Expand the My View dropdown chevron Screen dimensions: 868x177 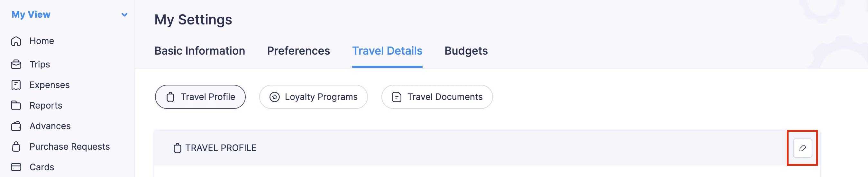[124, 15]
